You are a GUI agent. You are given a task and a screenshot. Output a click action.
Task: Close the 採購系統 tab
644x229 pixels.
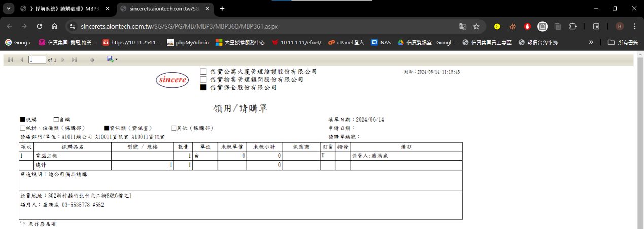107,9
